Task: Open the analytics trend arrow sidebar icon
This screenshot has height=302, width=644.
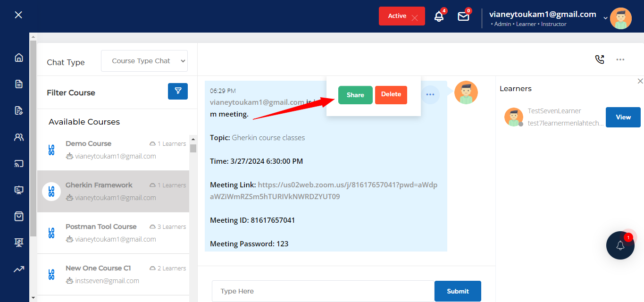Action: (x=19, y=269)
